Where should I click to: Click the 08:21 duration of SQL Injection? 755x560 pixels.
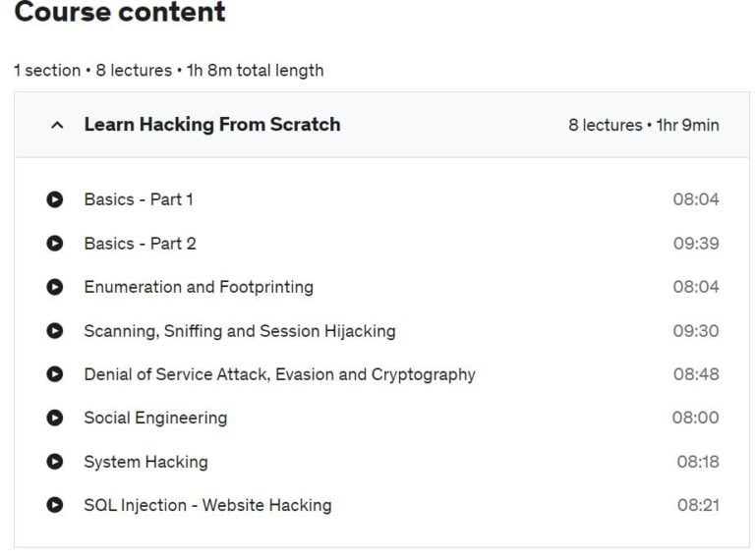pyautogui.click(x=698, y=505)
